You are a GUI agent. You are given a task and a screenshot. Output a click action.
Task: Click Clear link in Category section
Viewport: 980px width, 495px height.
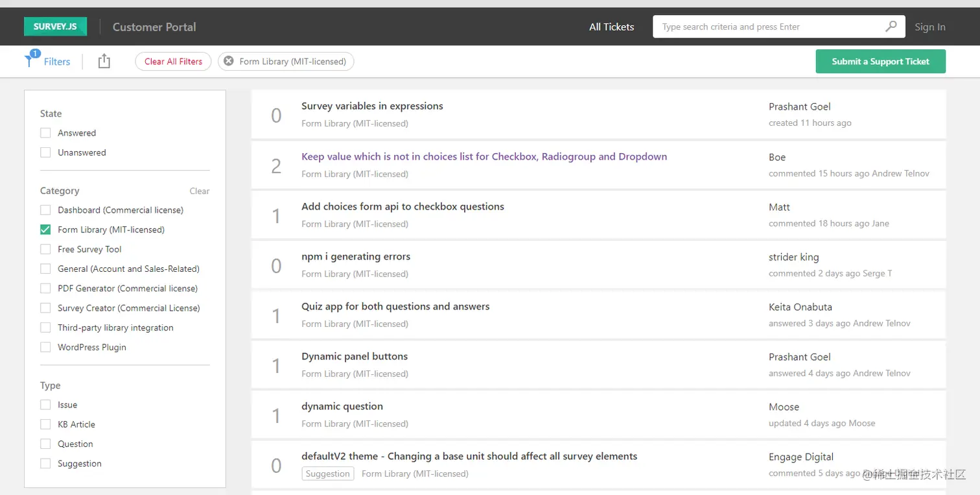[x=199, y=191]
